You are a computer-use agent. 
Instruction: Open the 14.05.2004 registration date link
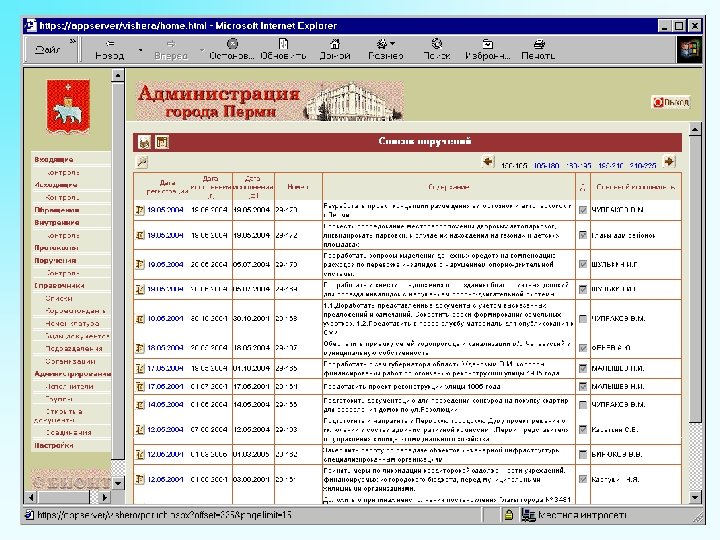click(x=165, y=405)
